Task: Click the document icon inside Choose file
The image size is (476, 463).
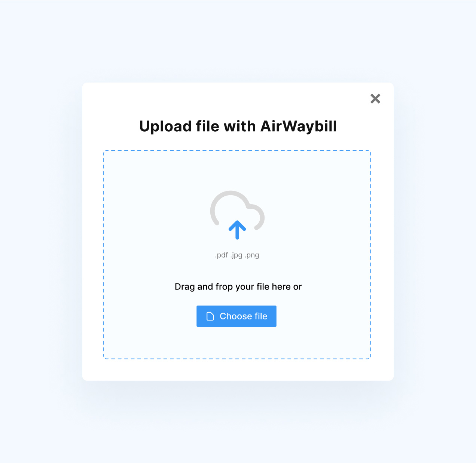Action: pos(210,316)
